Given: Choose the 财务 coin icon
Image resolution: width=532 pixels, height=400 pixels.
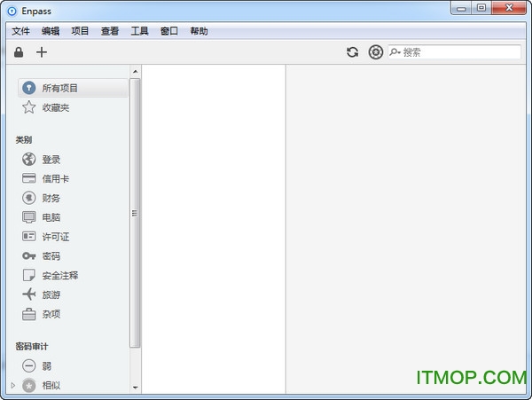Looking at the screenshot, I should [29, 198].
